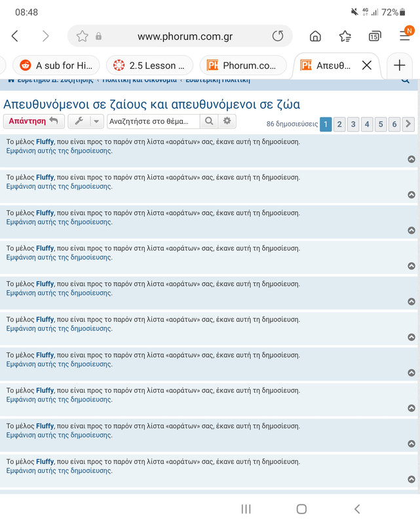The height and width of the screenshot is (524, 420).
Task: Click the 86 δημοσιεύσεις post count text
Action: click(x=292, y=124)
